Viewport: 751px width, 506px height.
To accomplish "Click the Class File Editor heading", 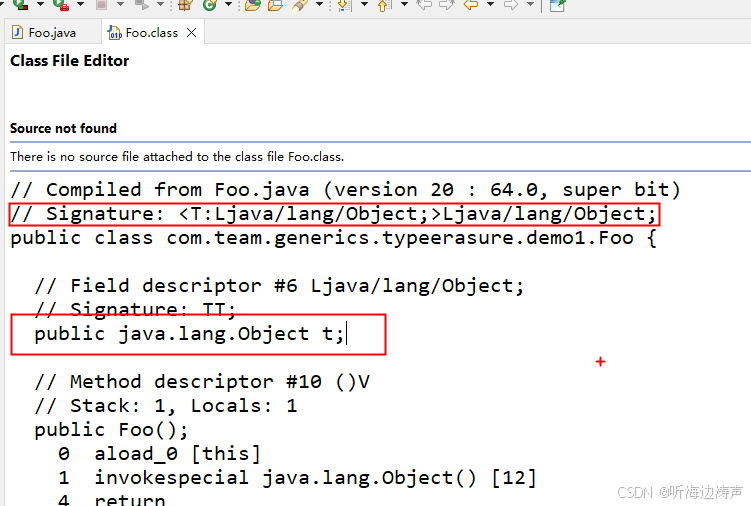I will (x=69, y=61).
